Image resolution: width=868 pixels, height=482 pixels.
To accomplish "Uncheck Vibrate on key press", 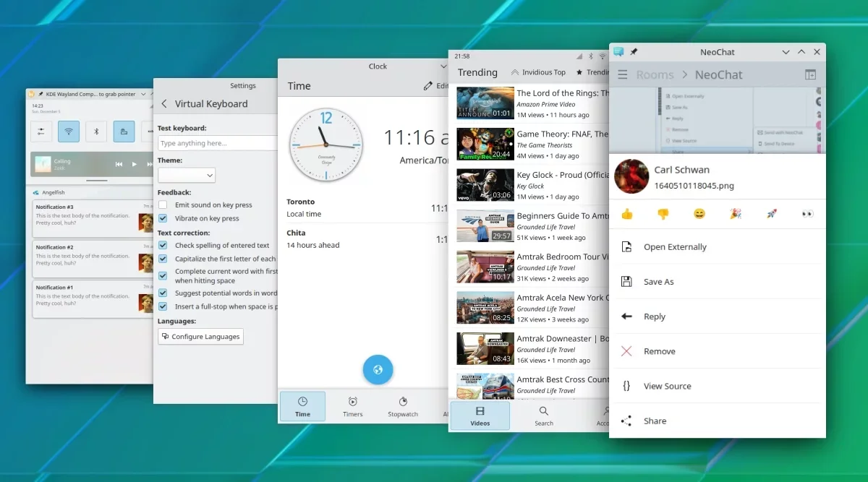I will pos(163,218).
